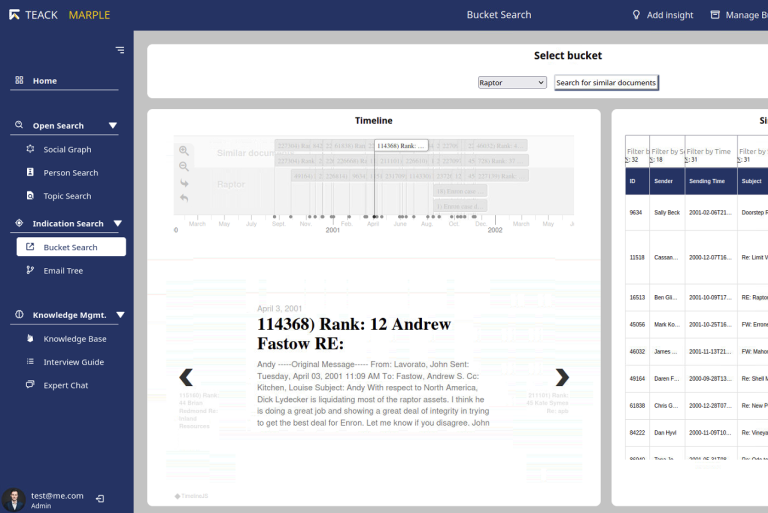
Task: Click the test@me.com user label
Action: [57, 496]
